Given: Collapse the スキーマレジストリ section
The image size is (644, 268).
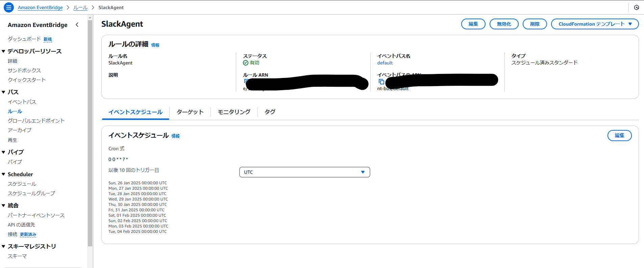Looking at the screenshot, I should (x=3, y=246).
